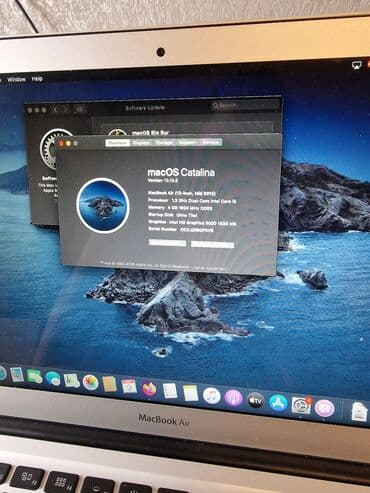Launch App Store from dock
This screenshot has width=370, height=493.
click(x=278, y=403)
